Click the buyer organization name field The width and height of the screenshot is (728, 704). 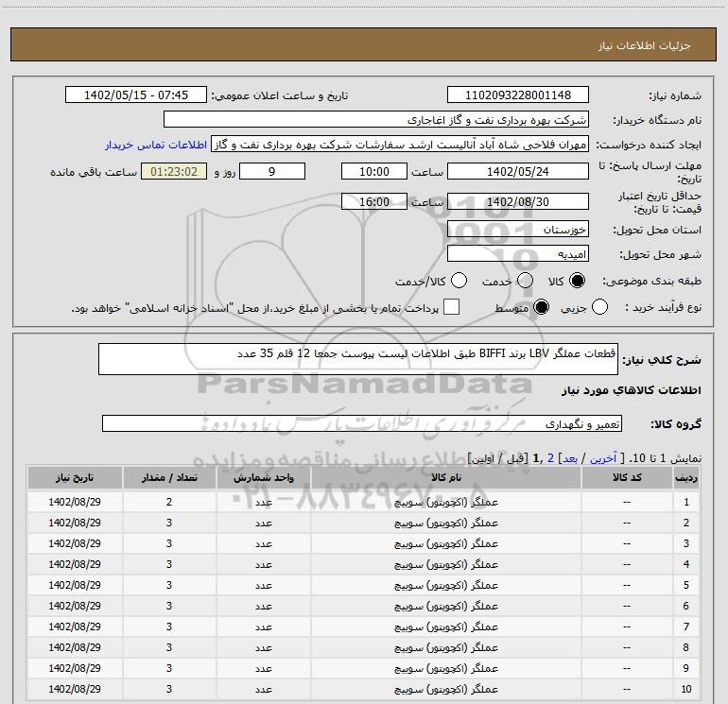(x=376, y=119)
